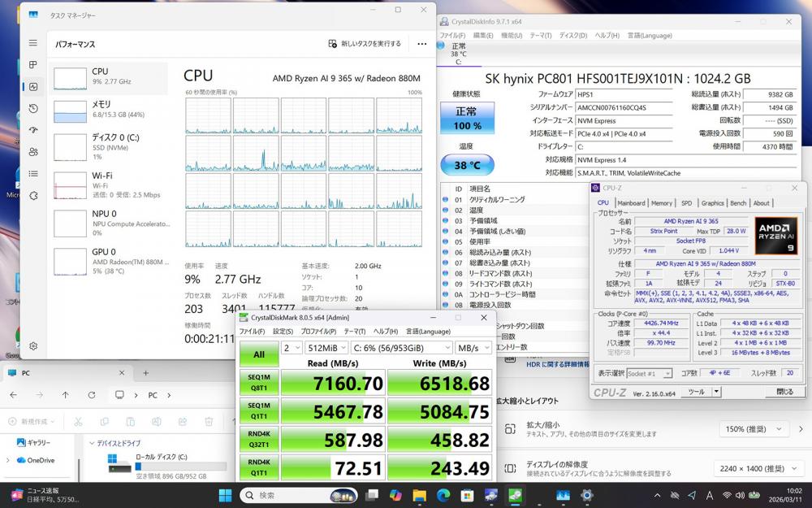Click the Windows Start button
812x508 pixels.
pyautogui.click(x=223, y=495)
